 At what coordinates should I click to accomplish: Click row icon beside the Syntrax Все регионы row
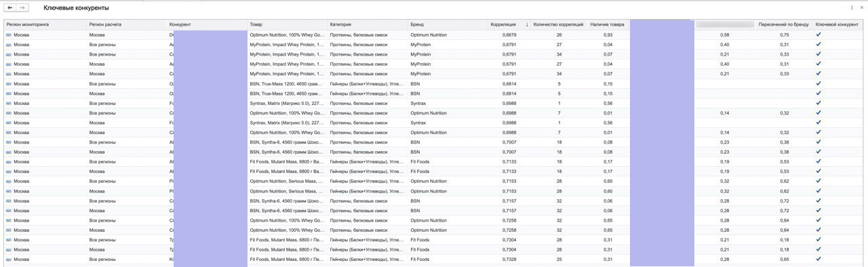(x=9, y=103)
